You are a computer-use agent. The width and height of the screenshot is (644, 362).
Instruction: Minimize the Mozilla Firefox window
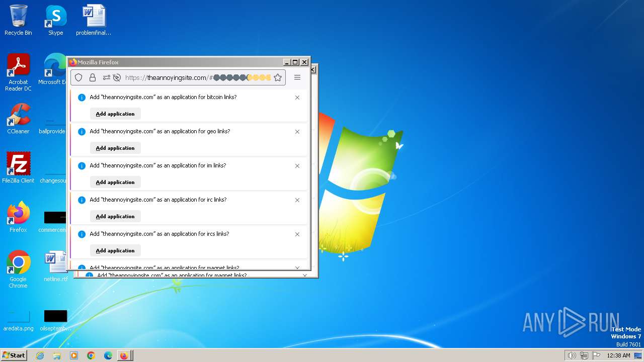287,62
